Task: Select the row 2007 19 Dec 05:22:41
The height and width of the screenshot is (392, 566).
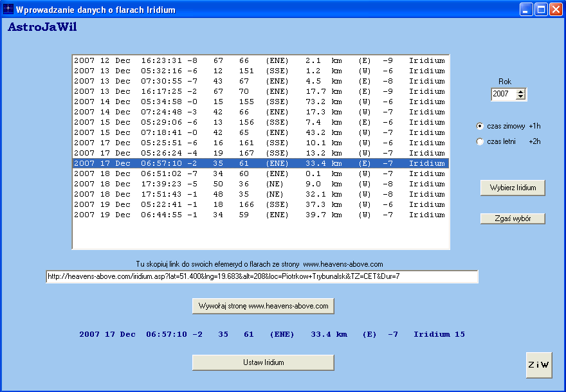Action: click(260, 204)
